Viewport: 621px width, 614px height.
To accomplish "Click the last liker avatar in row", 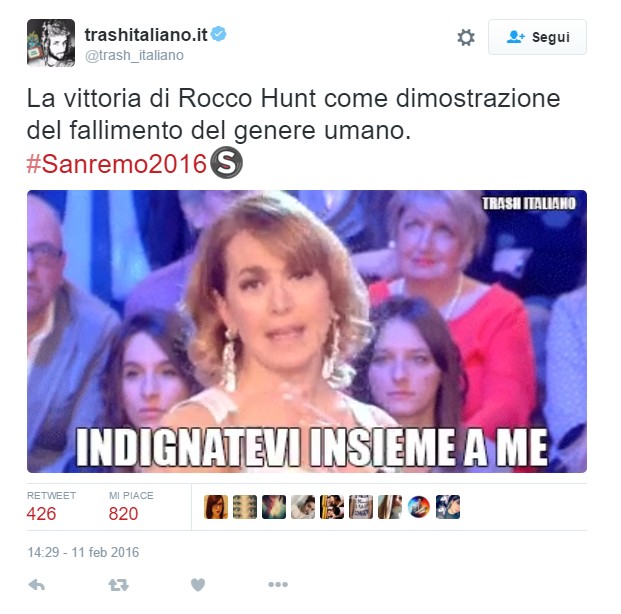I will click(x=448, y=507).
